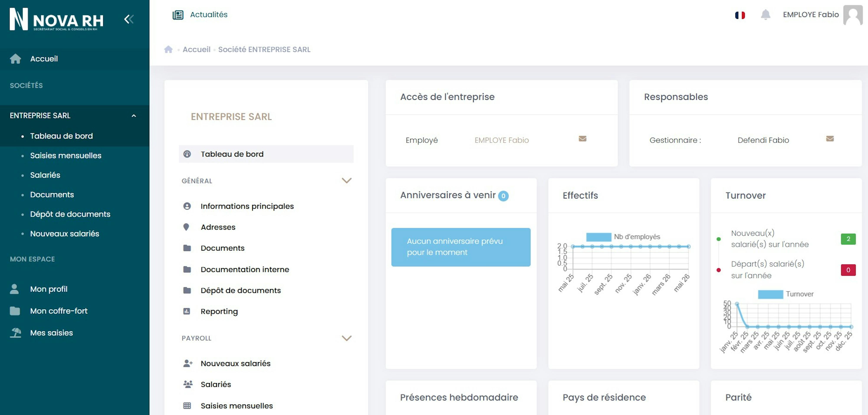
Task: Open the Actualités newspaper icon
Action: coord(178,15)
